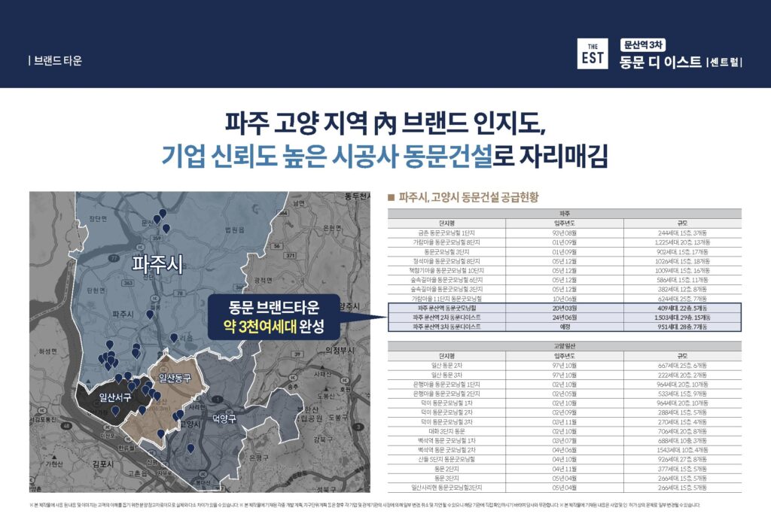Click the 신들 5단지 동문굿모닝힐 cell
The width and height of the screenshot is (771, 532).
click(446, 459)
